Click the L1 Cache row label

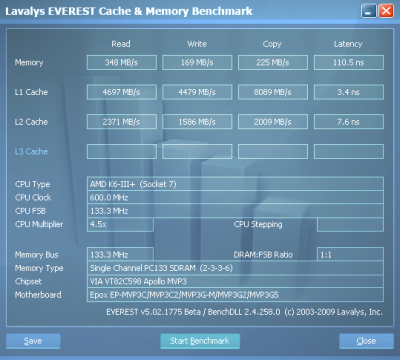[x=31, y=92]
